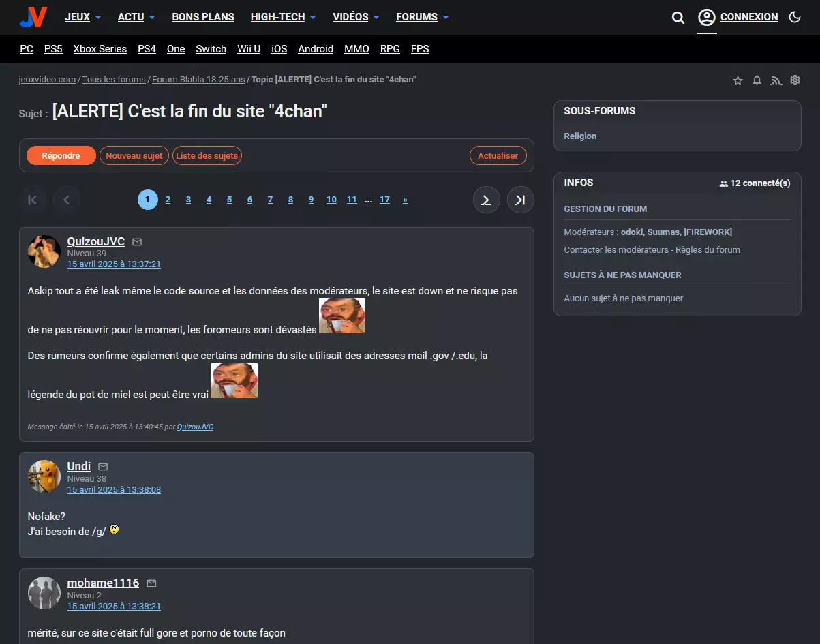Click Undi's Pikachu avatar
Viewport: 820px width, 644px height.
(x=44, y=476)
